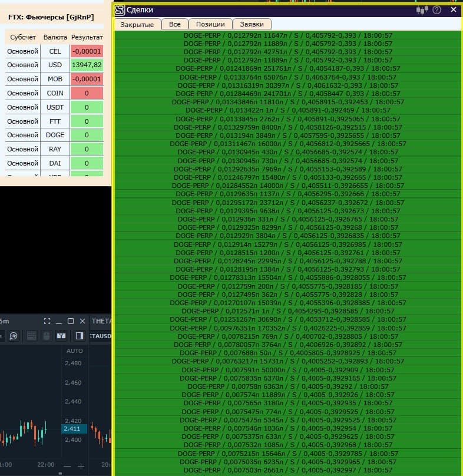Click the THETA chart panel title

click(x=101, y=321)
